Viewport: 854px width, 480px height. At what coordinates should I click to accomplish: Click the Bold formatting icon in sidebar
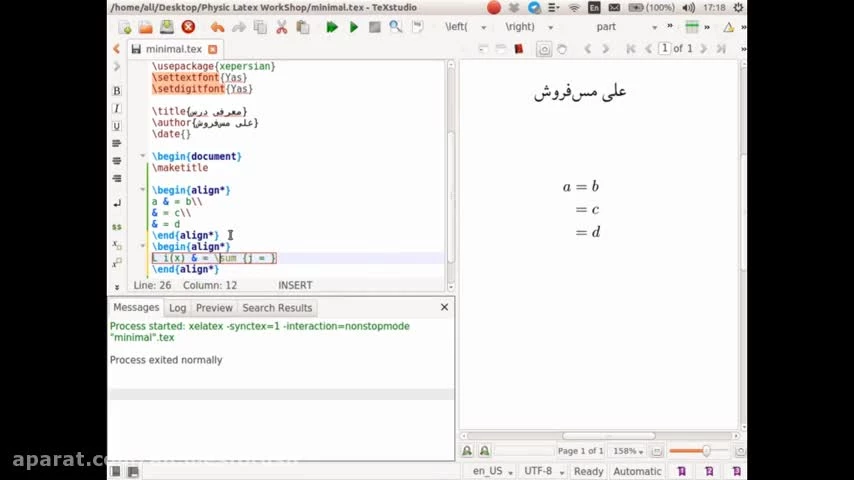click(x=117, y=90)
